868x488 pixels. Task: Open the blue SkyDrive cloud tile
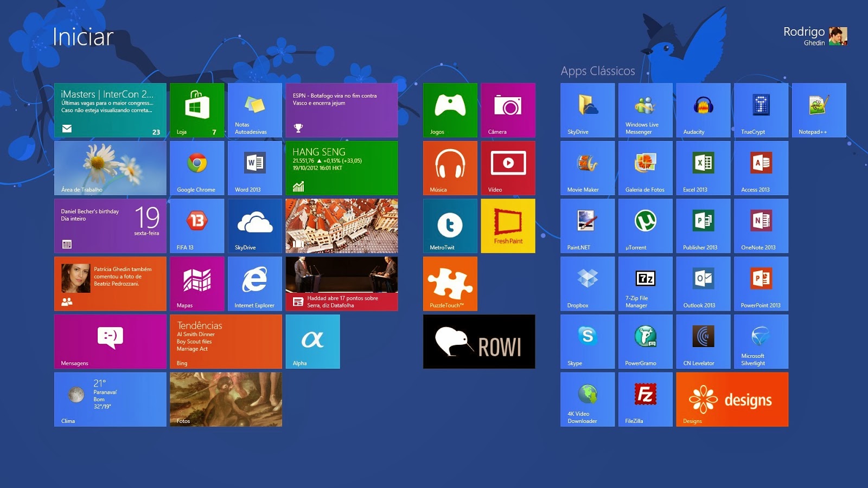click(x=255, y=226)
